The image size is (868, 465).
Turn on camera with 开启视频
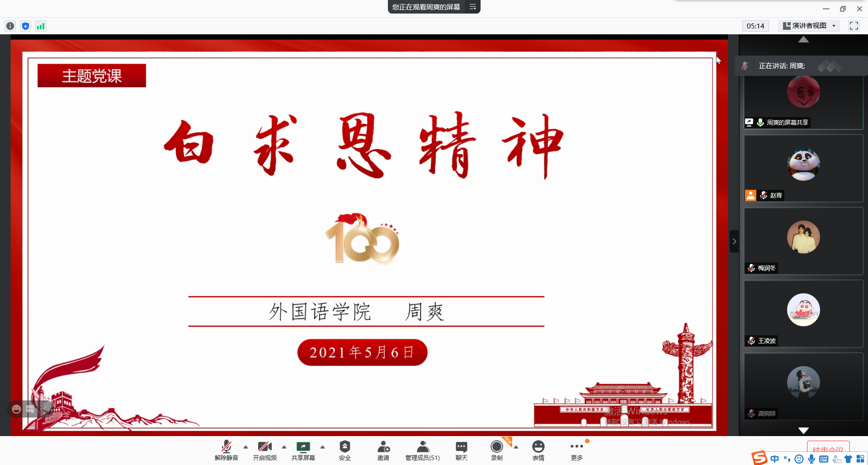point(264,450)
